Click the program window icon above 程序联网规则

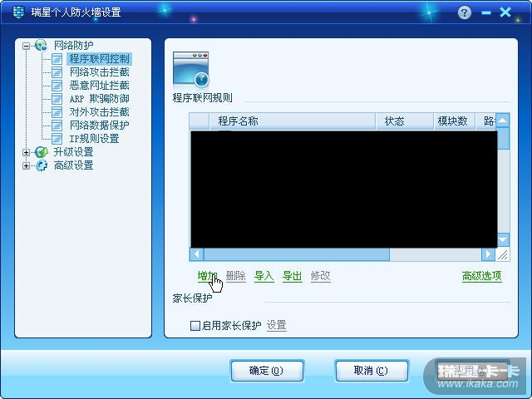pyautogui.click(x=190, y=69)
